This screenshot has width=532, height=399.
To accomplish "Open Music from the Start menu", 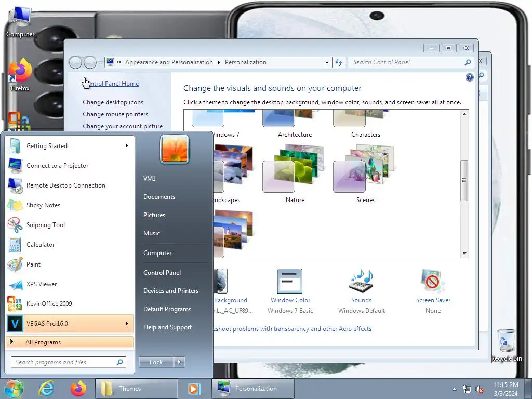I will point(151,233).
